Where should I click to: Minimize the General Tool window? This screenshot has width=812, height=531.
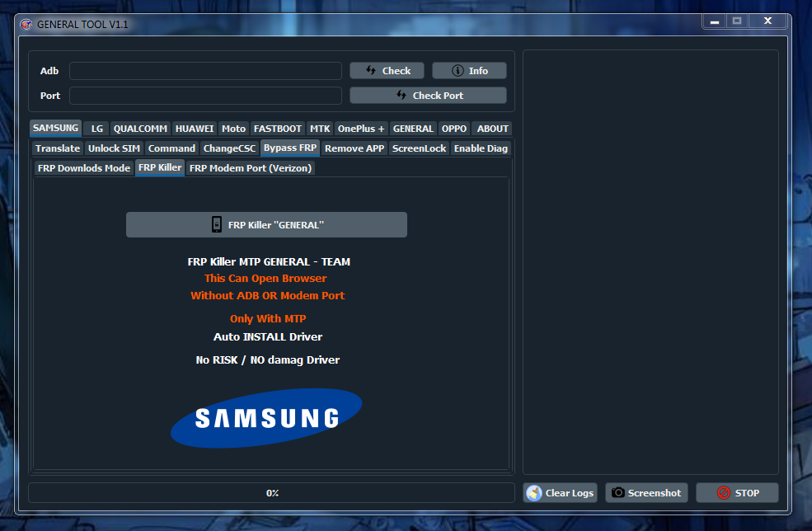[715, 21]
